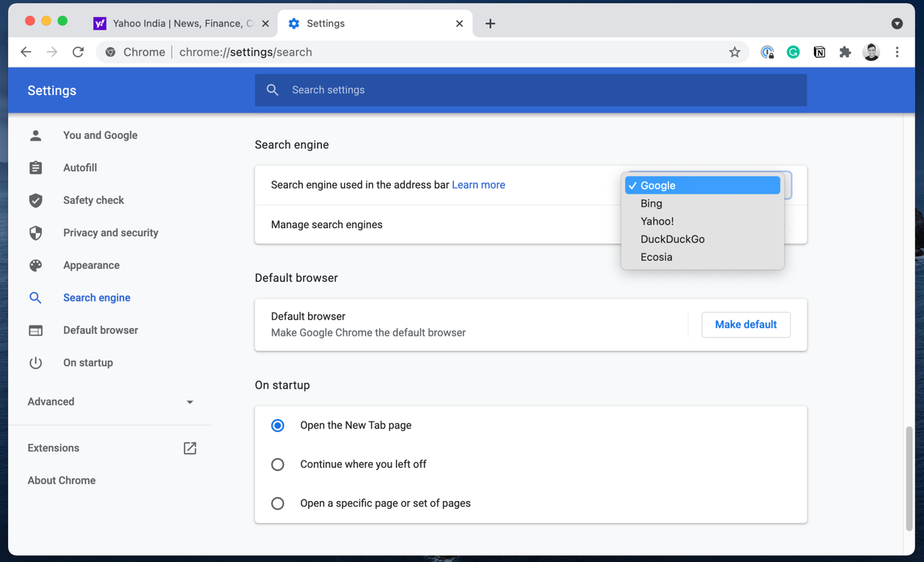This screenshot has height=562, width=924.
Task: Go to Safety check section
Action: coord(94,200)
